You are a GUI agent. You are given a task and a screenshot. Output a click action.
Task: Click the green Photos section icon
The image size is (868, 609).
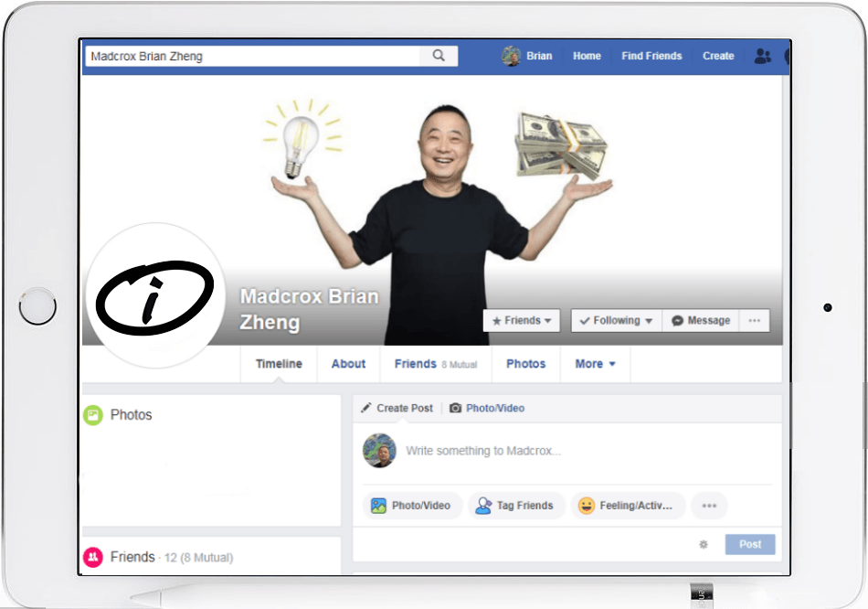point(93,414)
